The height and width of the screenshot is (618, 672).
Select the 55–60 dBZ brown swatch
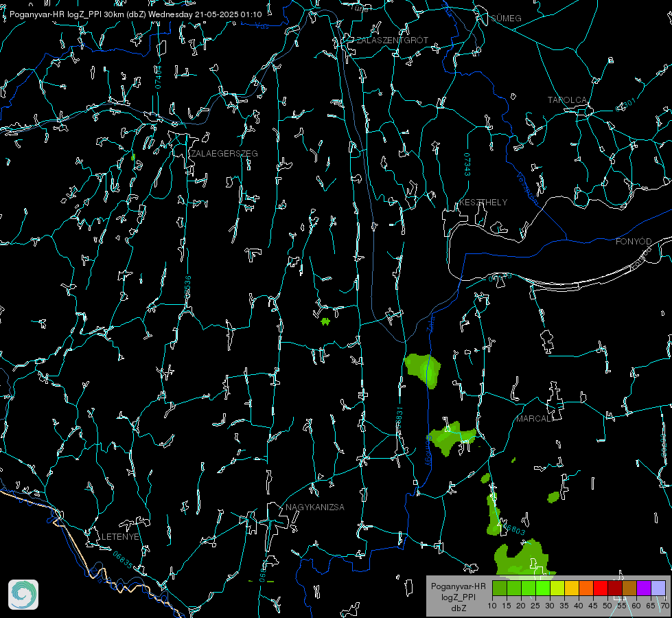(x=629, y=588)
